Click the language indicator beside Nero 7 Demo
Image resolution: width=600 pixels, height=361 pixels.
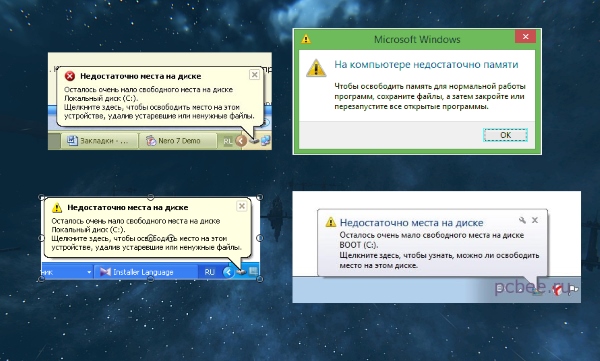pos(227,141)
